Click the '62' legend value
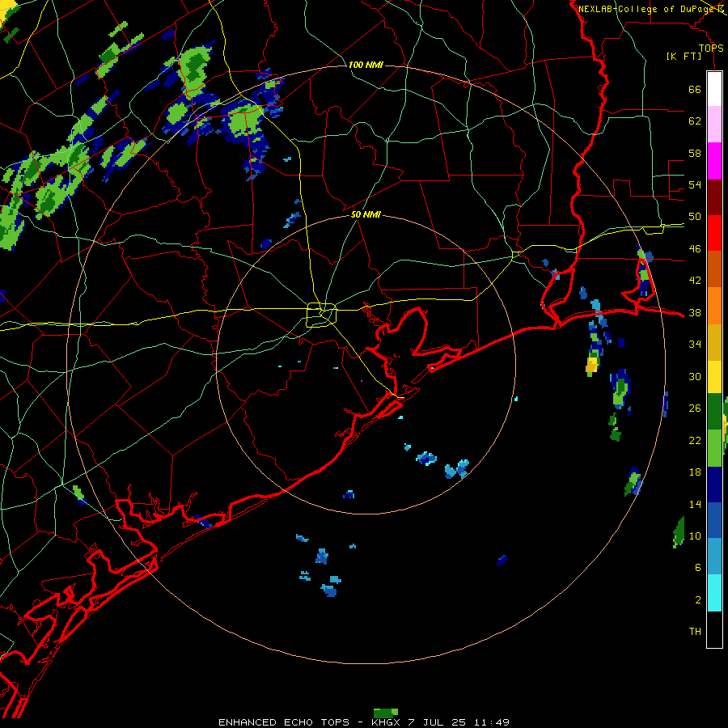 click(x=695, y=121)
